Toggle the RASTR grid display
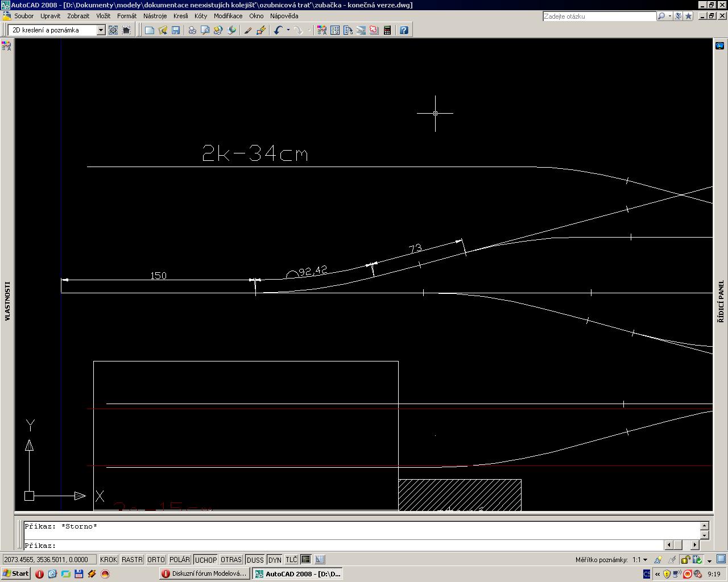Viewport: 728px width, 582px height. pos(132,560)
